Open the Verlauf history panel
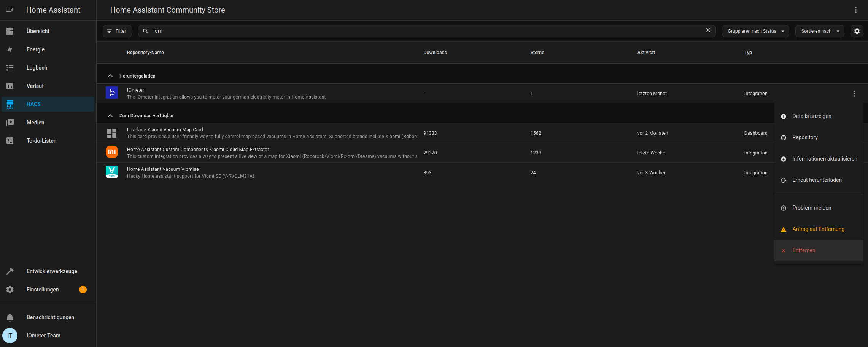This screenshot has width=868, height=347. 48,86
